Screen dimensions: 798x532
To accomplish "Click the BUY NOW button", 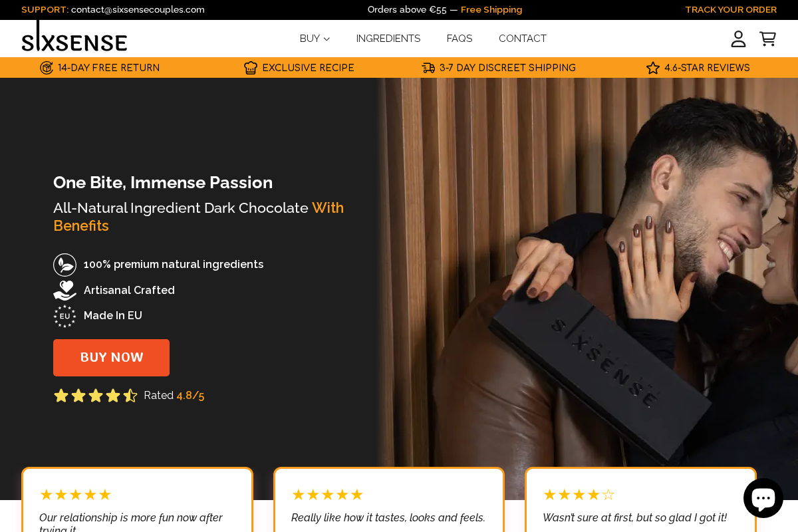I will (111, 357).
